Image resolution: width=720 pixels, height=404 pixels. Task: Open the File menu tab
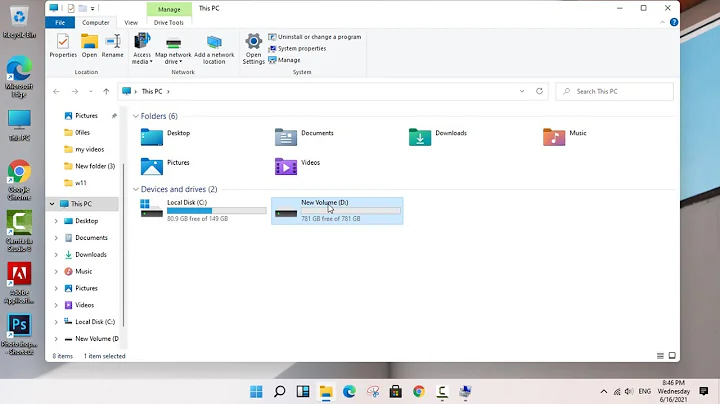(61, 22)
